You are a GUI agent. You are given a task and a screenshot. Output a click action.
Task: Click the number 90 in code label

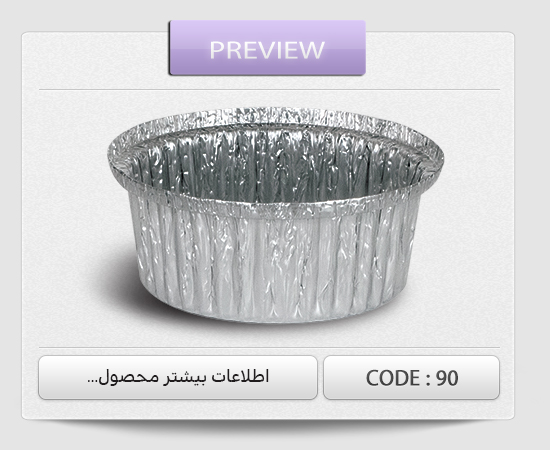tap(447, 378)
